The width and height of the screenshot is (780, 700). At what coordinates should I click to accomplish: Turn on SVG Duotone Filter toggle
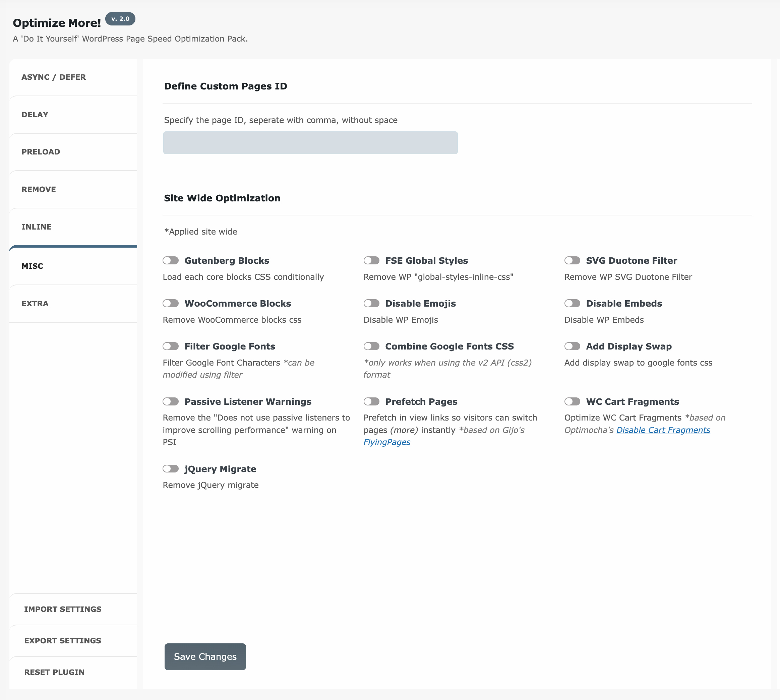click(x=572, y=260)
